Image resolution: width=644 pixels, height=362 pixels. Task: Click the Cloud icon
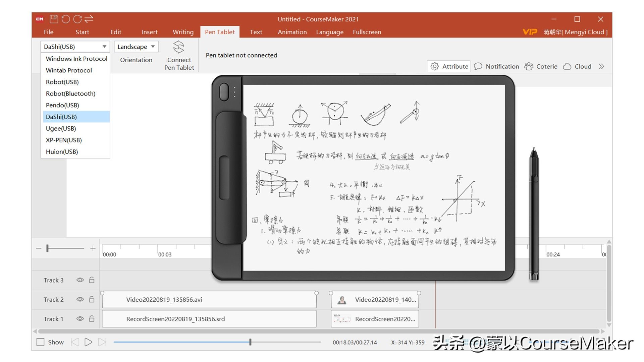(x=577, y=66)
